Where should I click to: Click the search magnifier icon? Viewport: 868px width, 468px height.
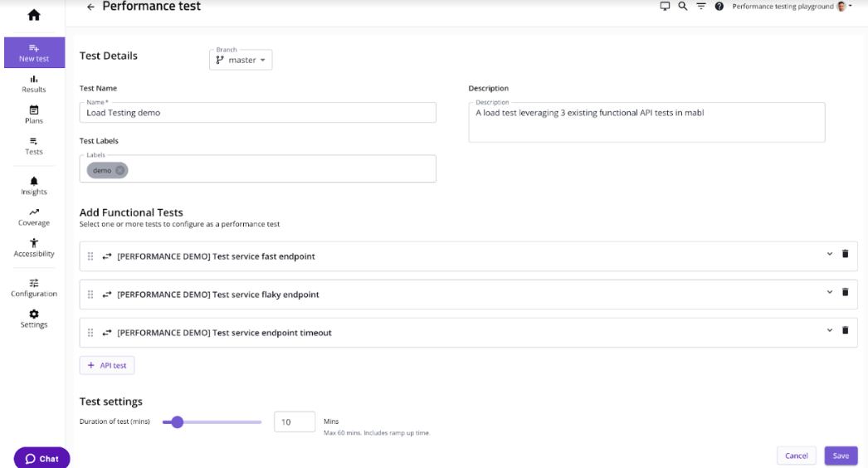(683, 6)
